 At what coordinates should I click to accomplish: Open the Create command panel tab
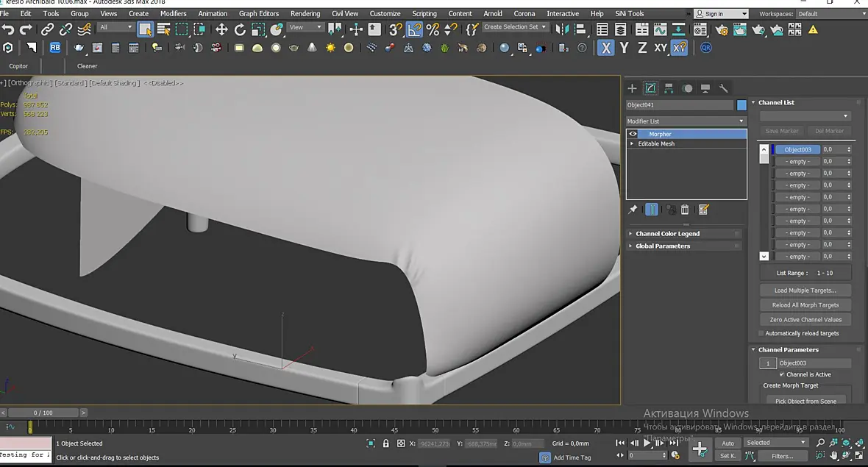[x=632, y=88]
